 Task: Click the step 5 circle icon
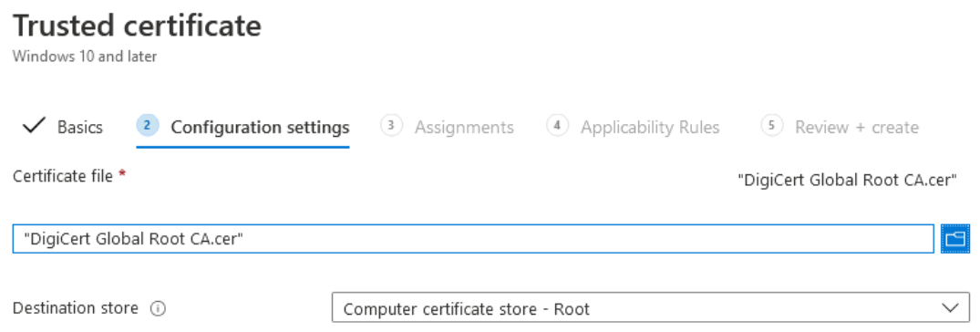pos(771,126)
